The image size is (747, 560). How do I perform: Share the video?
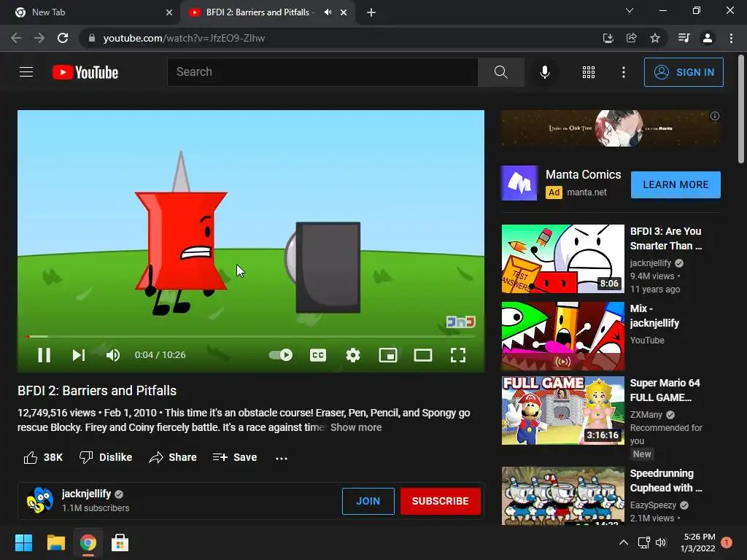172,457
